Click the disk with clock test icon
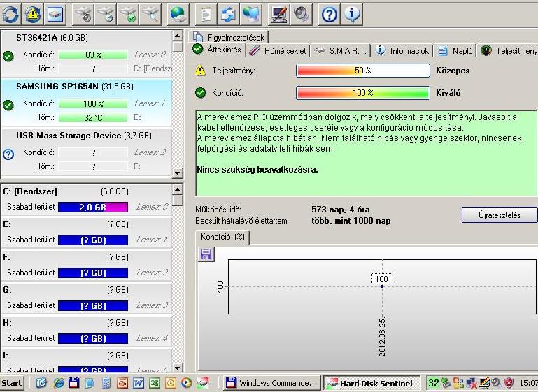 click(106, 14)
